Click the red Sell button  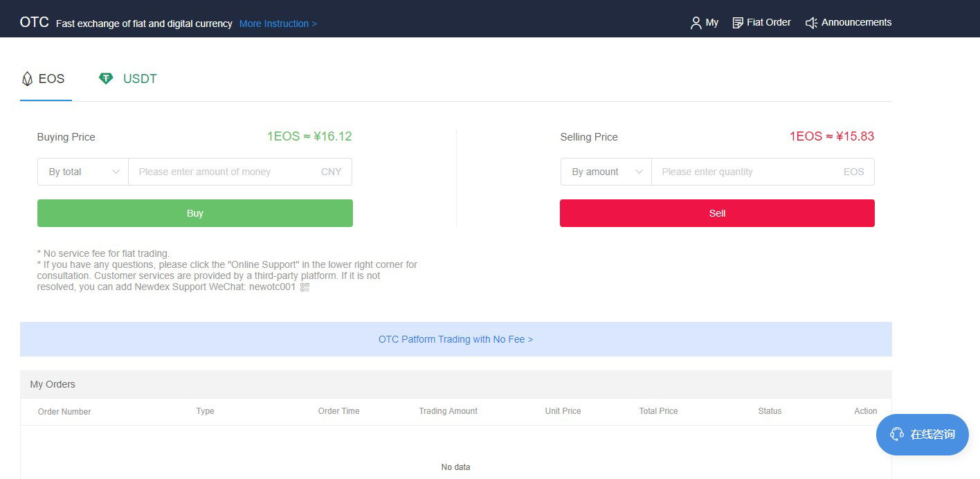(717, 213)
